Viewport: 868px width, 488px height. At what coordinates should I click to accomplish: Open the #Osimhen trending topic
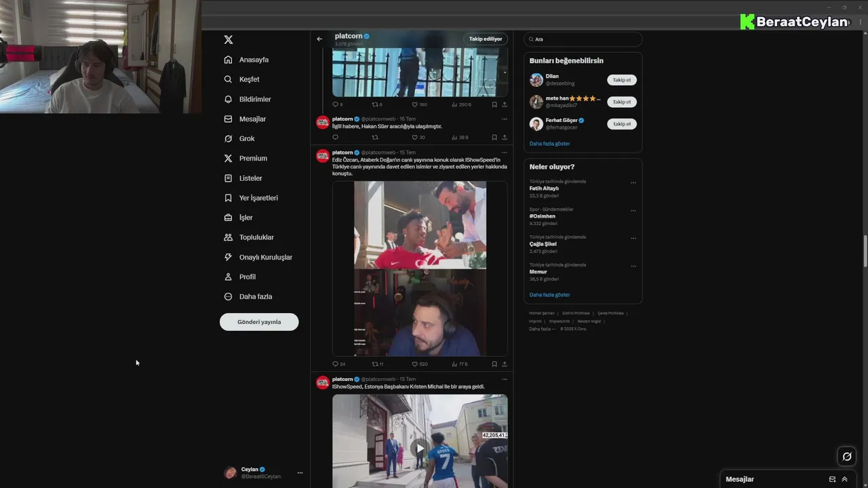pyautogui.click(x=542, y=216)
